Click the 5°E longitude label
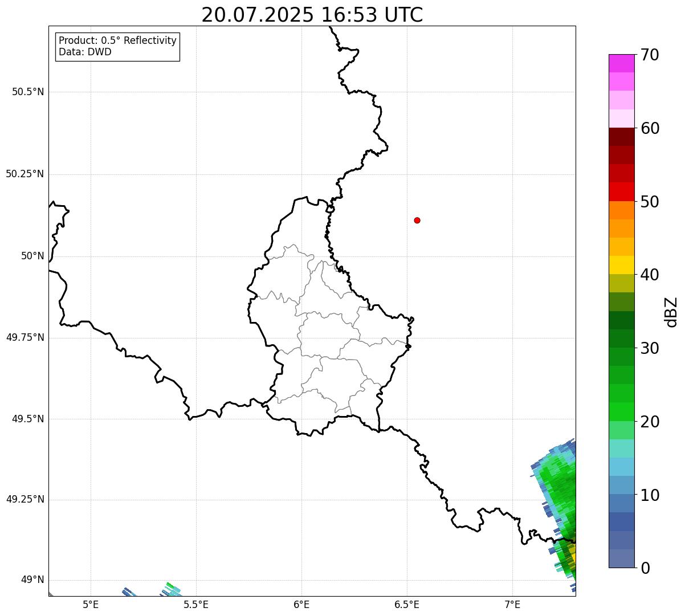This screenshot has width=685, height=616. (91, 604)
